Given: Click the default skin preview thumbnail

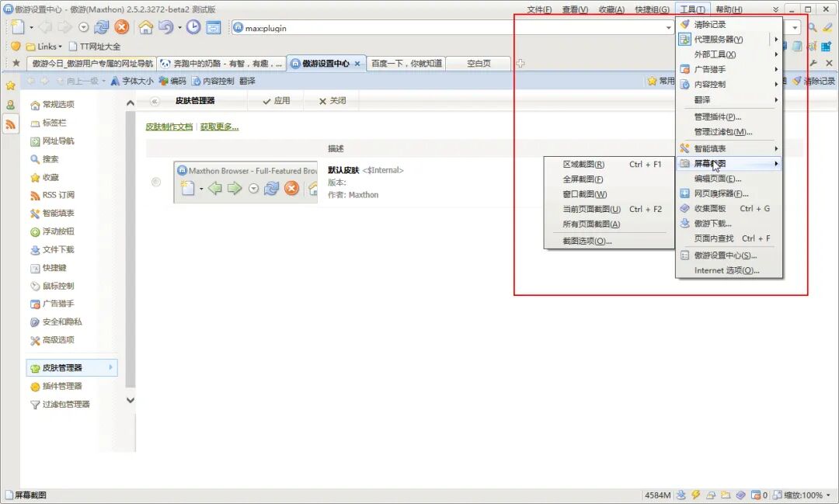Looking at the screenshot, I should 245,182.
